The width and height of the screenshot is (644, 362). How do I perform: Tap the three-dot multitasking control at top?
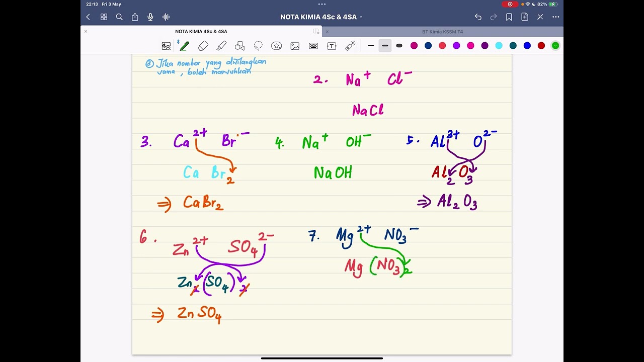[x=322, y=4]
